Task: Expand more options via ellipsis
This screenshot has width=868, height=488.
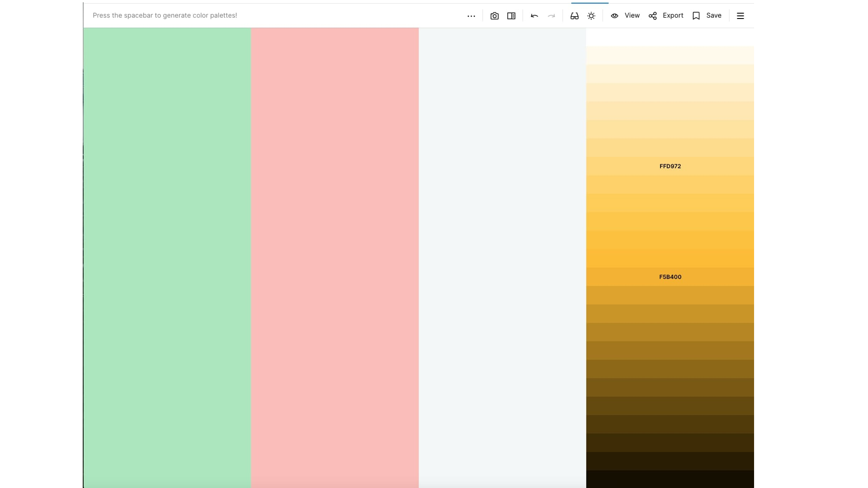Action: tap(471, 15)
